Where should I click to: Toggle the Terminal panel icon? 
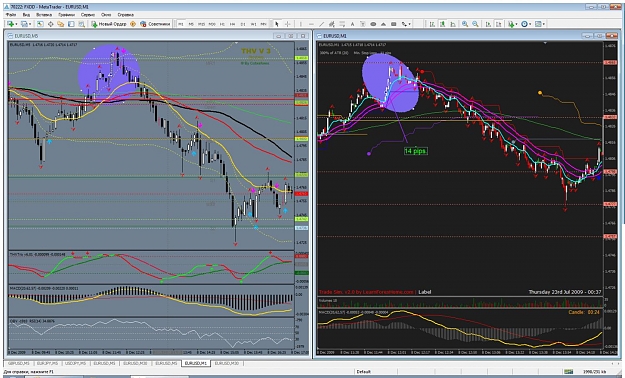[x=71, y=24]
